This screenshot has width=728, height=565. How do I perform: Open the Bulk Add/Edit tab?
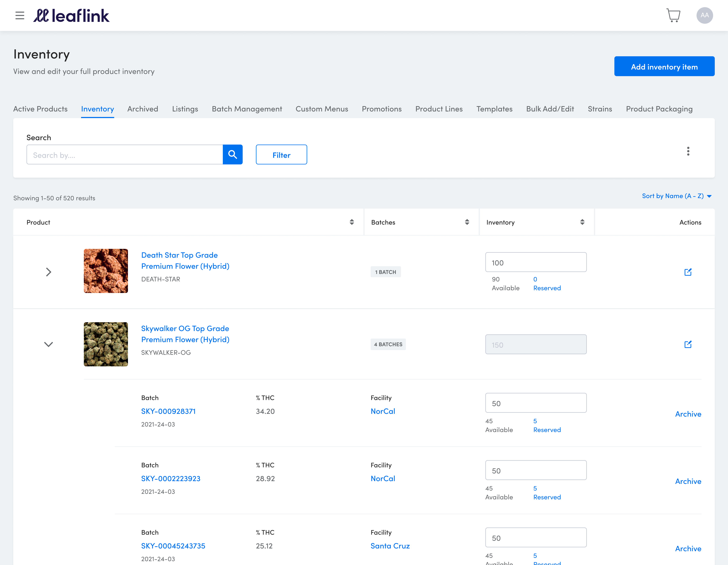[550, 109]
